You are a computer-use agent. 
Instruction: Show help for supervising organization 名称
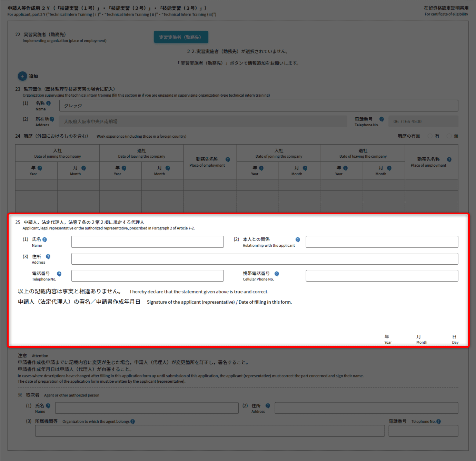48,103
